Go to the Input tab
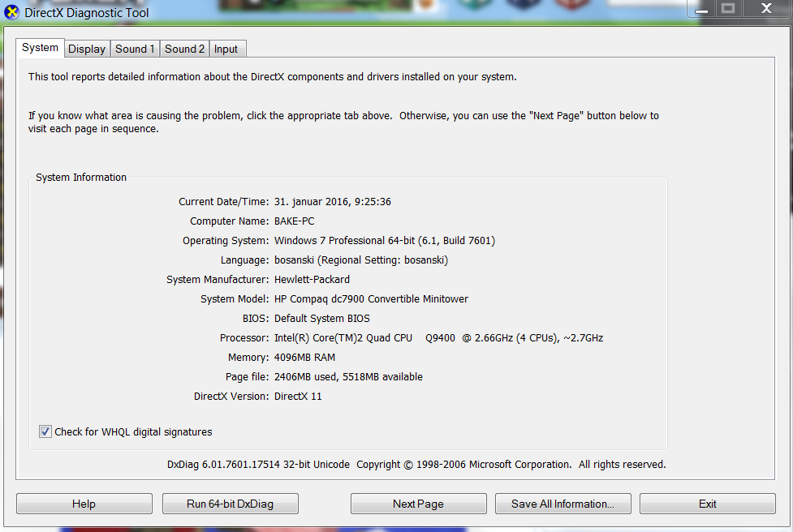 point(226,49)
